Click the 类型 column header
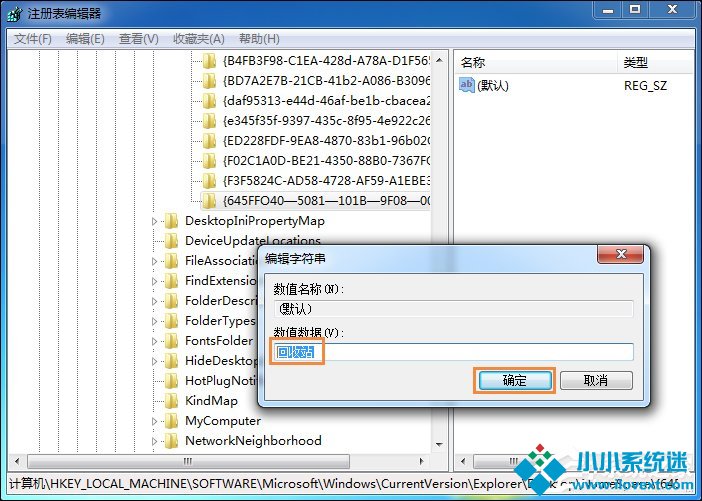This screenshot has width=702, height=501. [636, 62]
